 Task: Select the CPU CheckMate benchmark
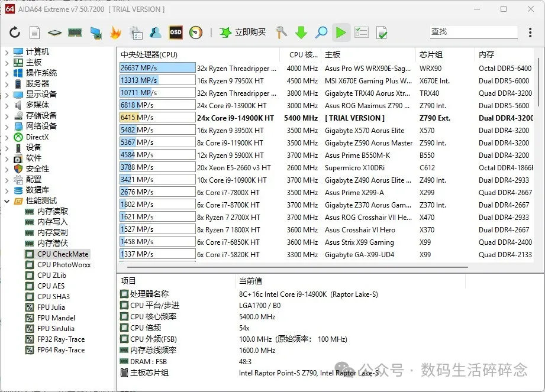click(x=63, y=254)
